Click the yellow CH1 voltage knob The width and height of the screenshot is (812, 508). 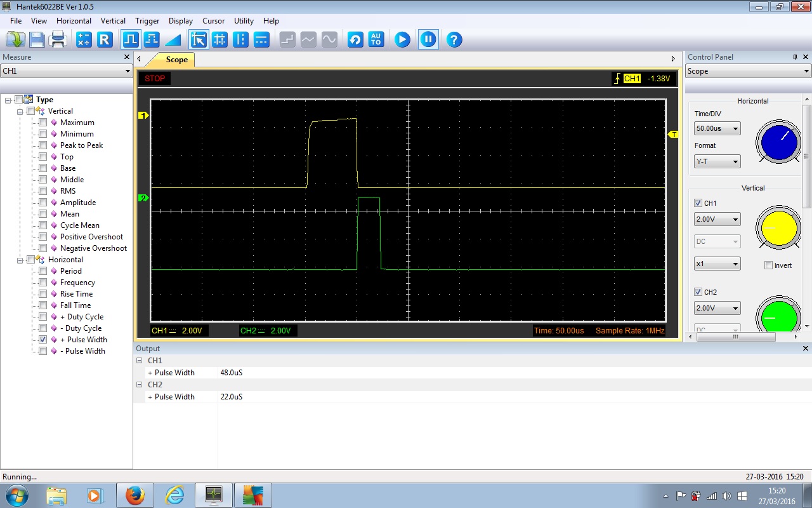click(778, 229)
